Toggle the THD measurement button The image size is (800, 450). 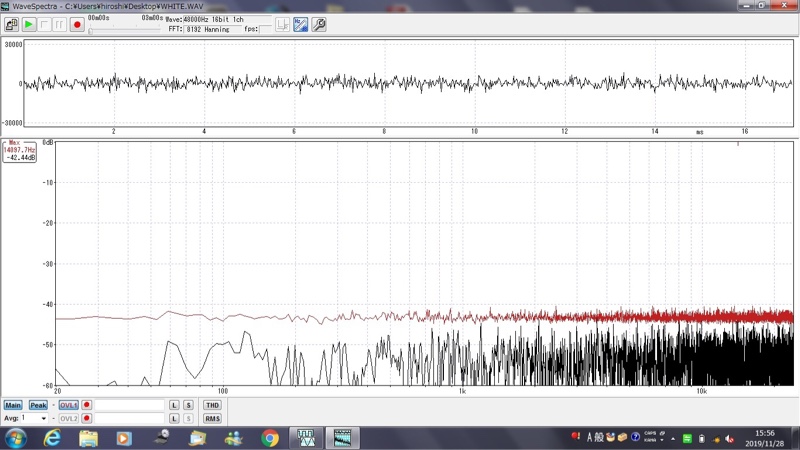[212, 405]
